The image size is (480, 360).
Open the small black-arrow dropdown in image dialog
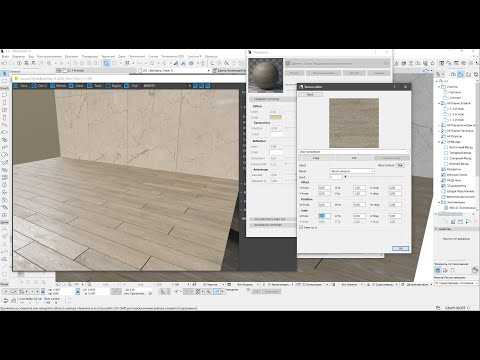[x=345, y=177]
